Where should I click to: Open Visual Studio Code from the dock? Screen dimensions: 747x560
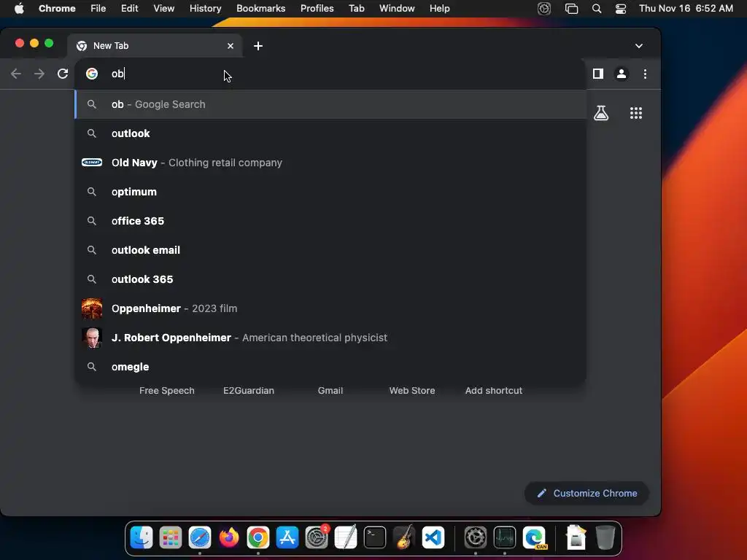(x=433, y=537)
